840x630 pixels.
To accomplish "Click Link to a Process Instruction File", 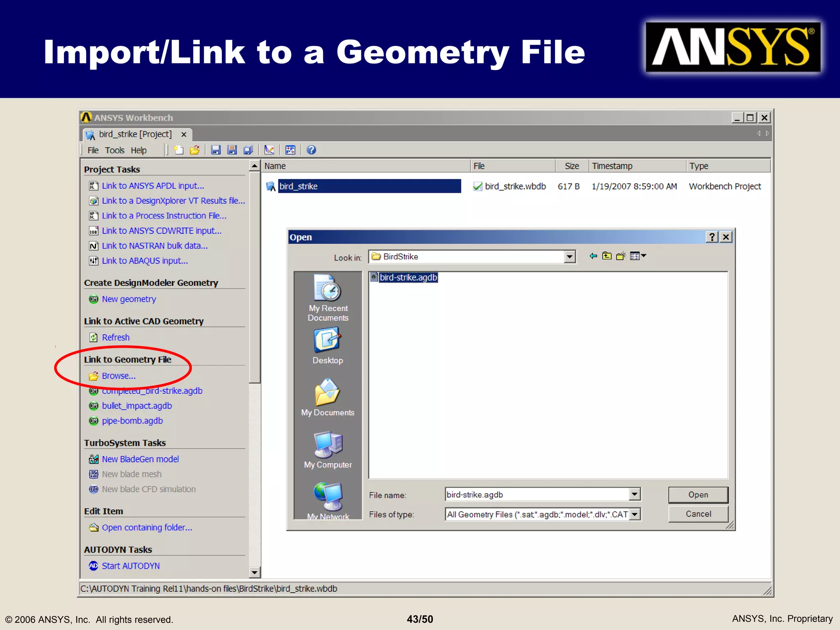I will [x=164, y=216].
